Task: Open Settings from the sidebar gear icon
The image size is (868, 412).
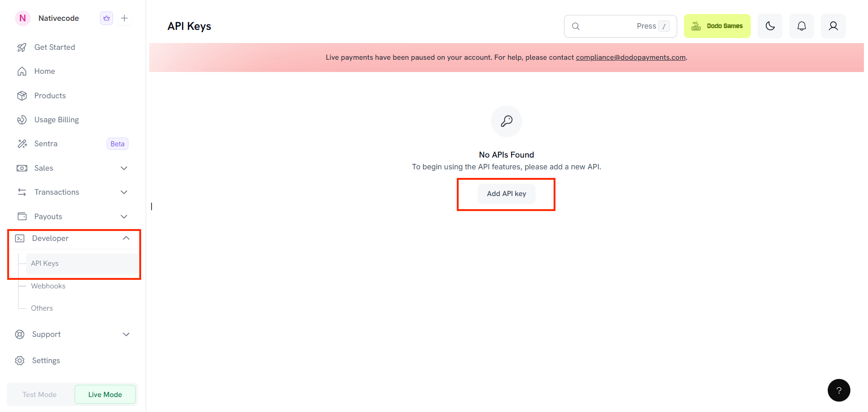Action: click(x=20, y=360)
